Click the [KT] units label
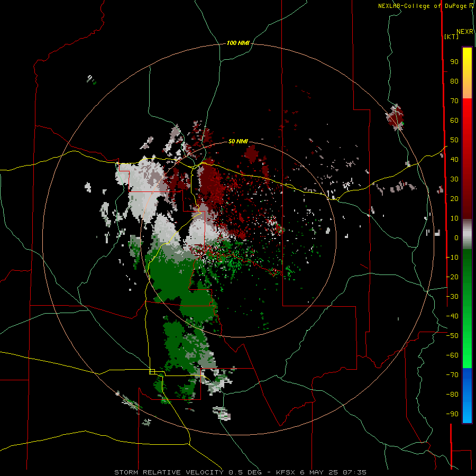The width and height of the screenshot is (476, 476). coord(452,36)
